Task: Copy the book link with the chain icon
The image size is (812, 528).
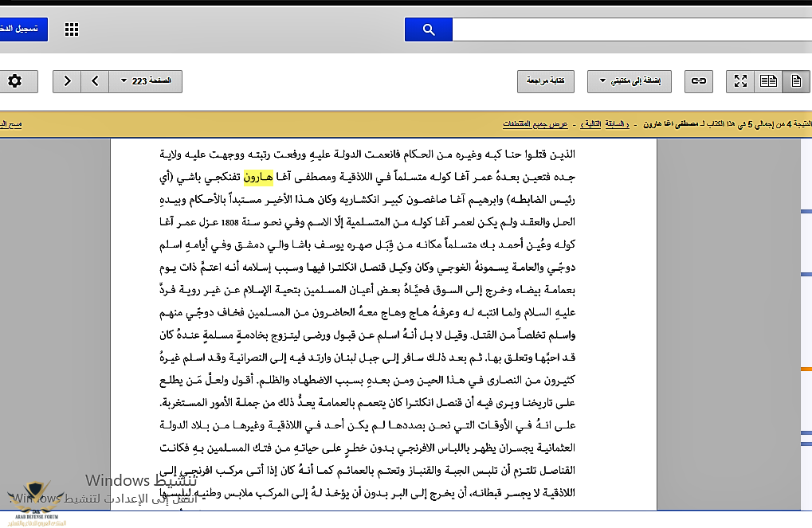Action: coord(698,80)
